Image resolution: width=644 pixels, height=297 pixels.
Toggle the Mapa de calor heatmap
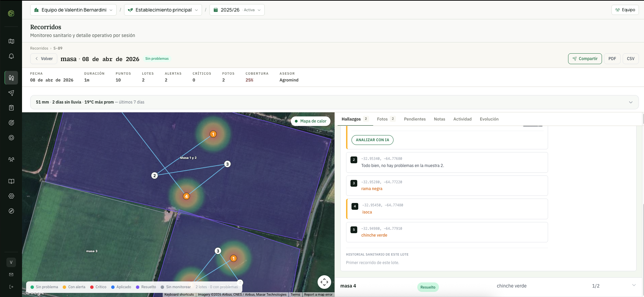tap(310, 121)
